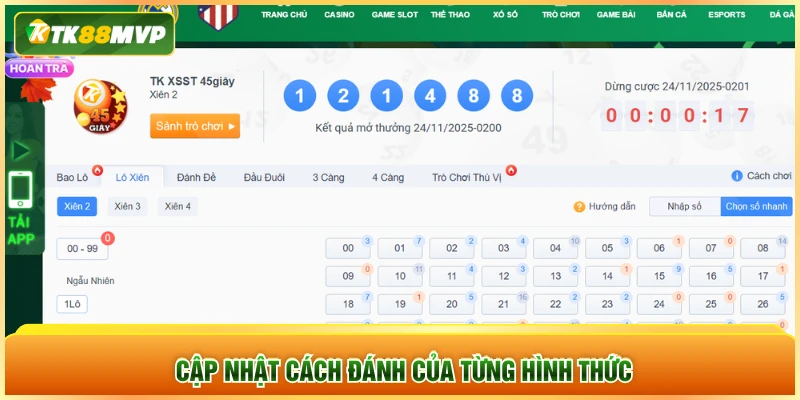Open the Game Bài menu item
The width and height of the screenshot is (800, 400).
[616, 15]
